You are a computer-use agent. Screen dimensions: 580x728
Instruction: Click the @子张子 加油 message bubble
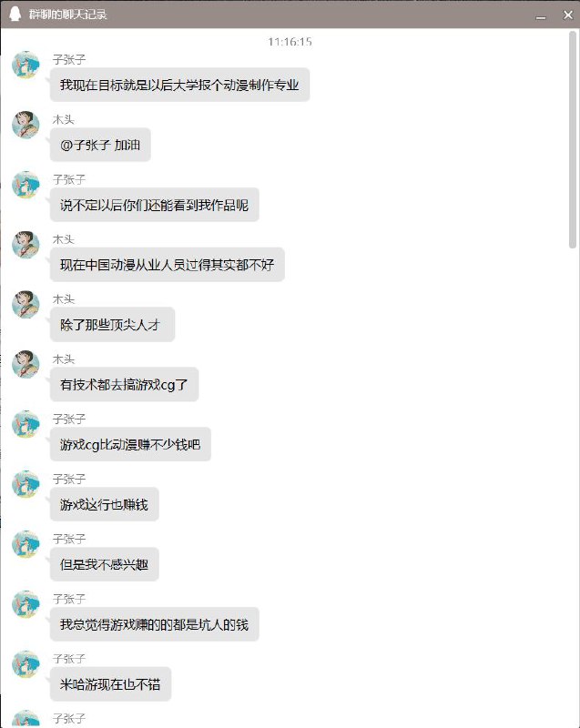[x=99, y=145]
